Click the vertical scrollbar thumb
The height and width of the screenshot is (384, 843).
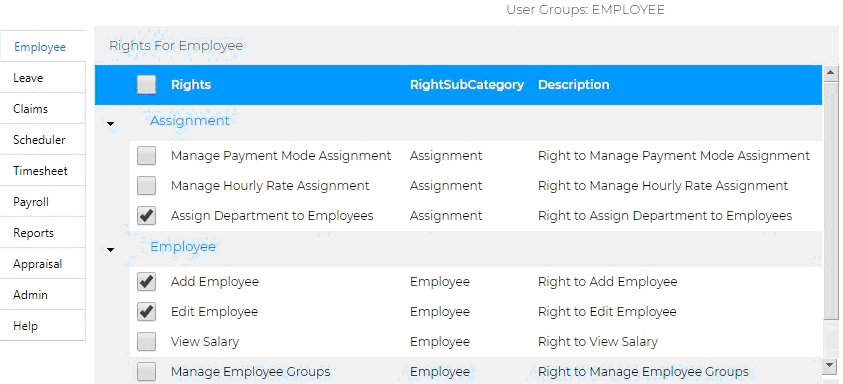coord(830,200)
